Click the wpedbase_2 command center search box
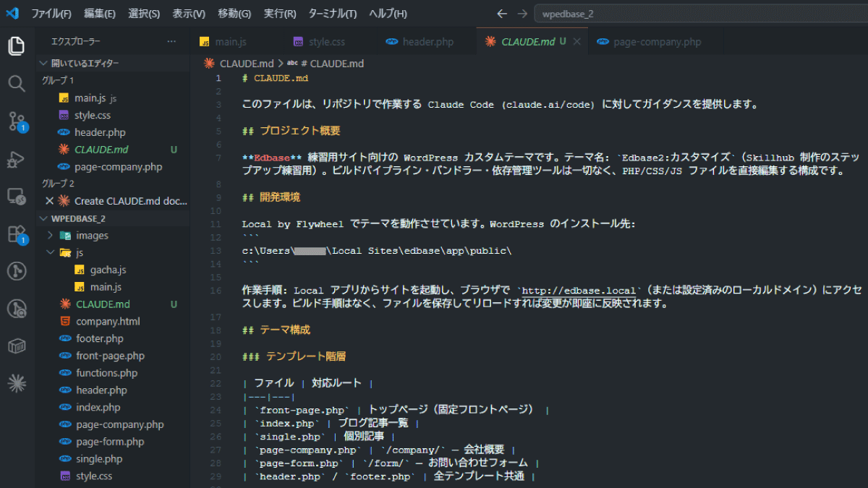This screenshot has height=488, width=868. (700, 13)
